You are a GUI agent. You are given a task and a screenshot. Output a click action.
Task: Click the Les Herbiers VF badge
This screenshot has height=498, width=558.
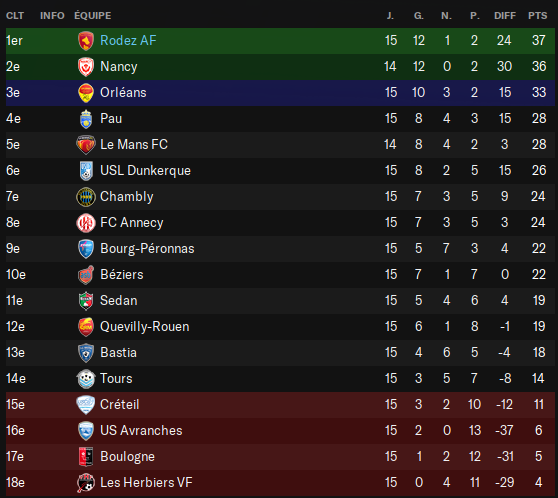86,482
